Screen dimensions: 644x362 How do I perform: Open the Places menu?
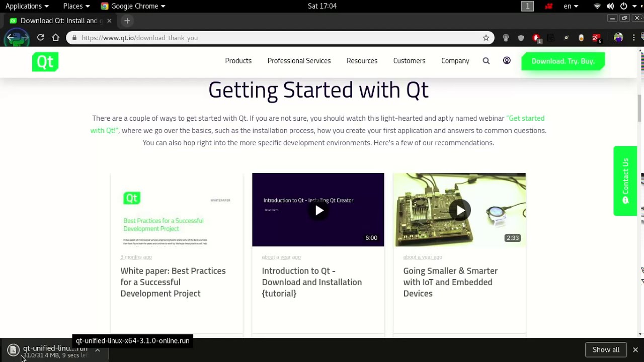point(76,6)
